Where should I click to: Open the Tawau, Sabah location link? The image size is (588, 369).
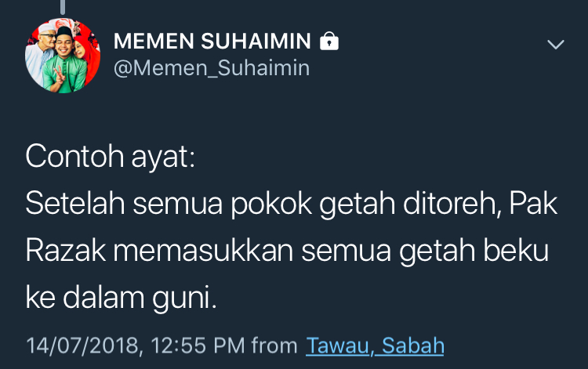pyautogui.click(x=375, y=345)
